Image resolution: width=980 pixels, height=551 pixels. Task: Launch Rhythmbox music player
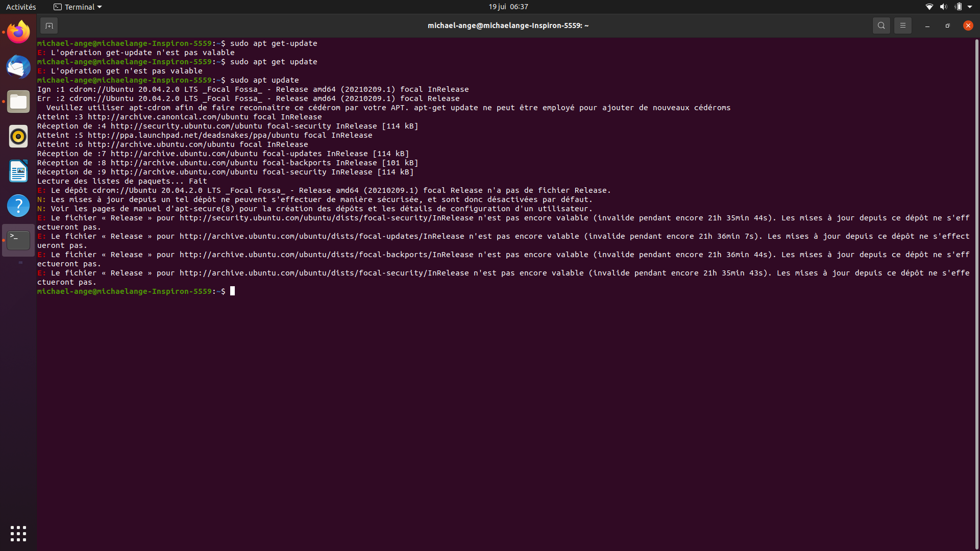coord(18,136)
